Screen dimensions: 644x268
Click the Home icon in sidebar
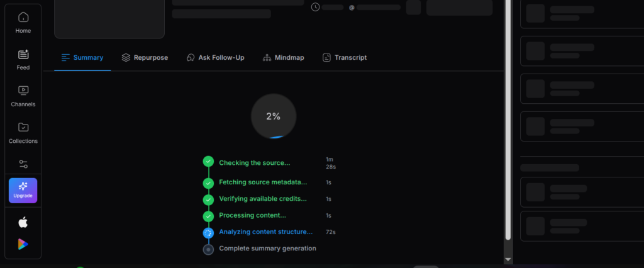[x=23, y=17]
